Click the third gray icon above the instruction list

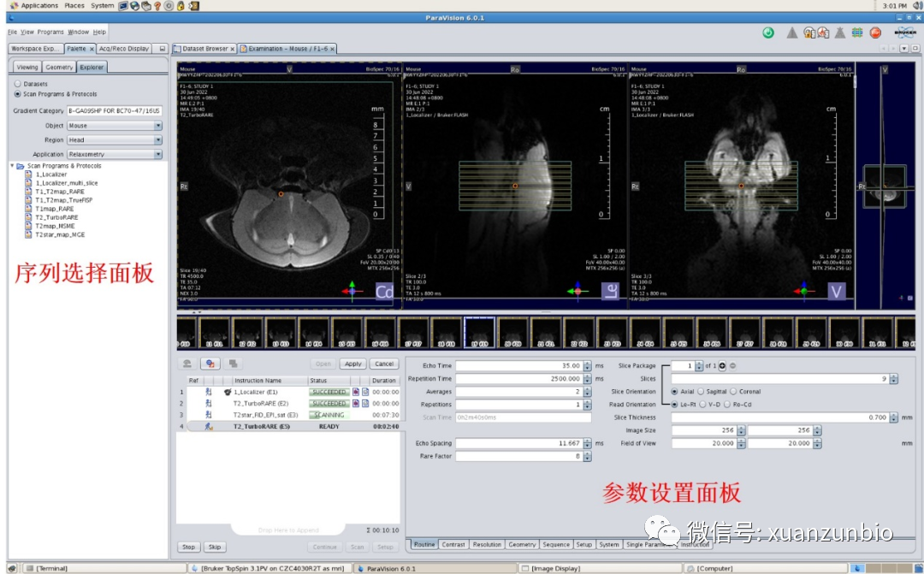click(234, 364)
